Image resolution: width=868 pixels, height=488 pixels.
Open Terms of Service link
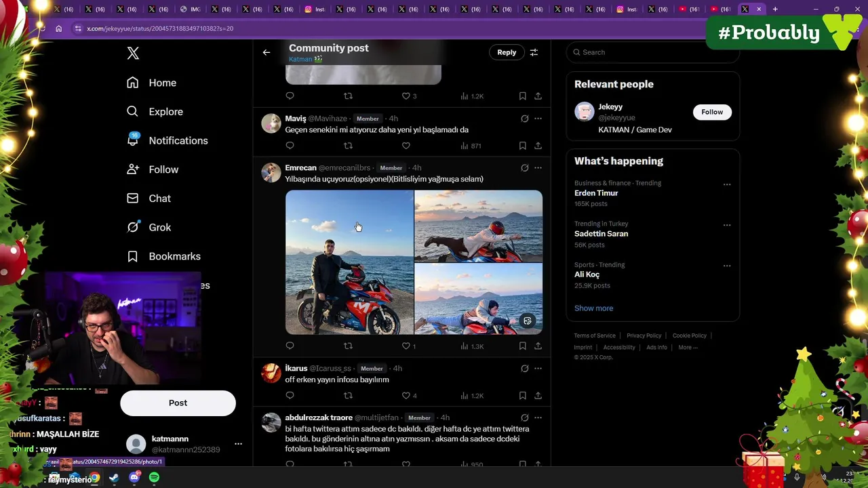595,335
